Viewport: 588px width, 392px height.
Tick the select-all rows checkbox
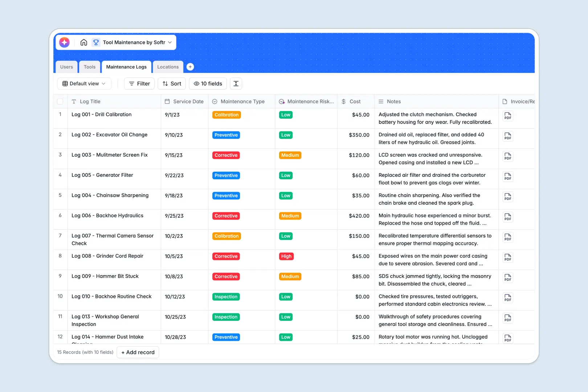click(60, 102)
